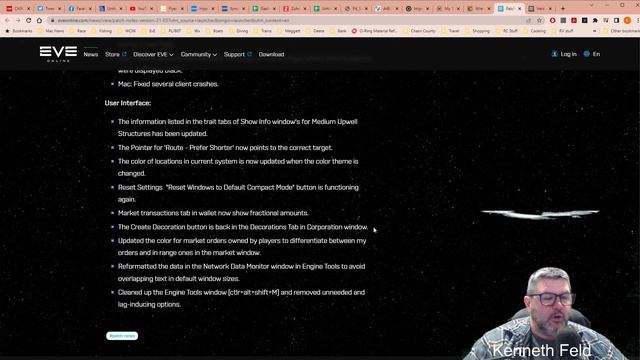This screenshot has width=640, height=360.
Task: Open the O-Ring Material Reference bookmark
Action: [374, 31]
